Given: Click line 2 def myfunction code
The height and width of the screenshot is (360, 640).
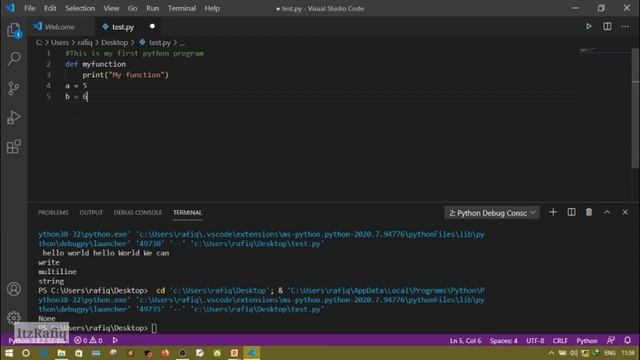Looking at the screenshot, I should (x=96, y=64).
